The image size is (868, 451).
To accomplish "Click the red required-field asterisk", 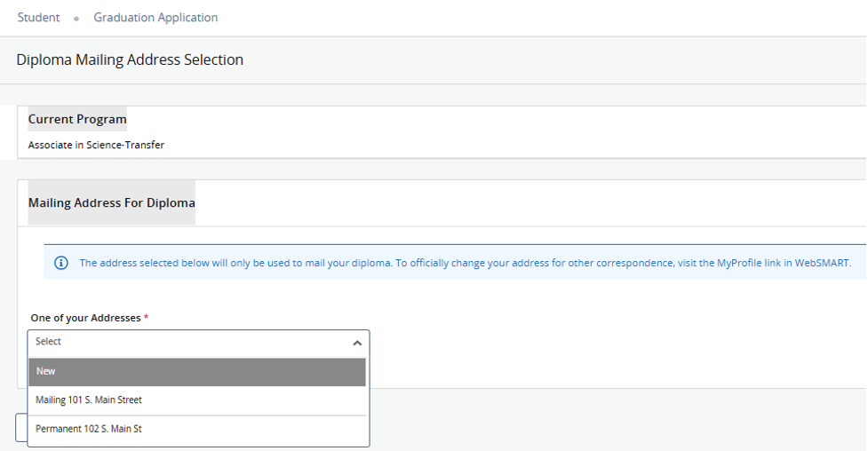I will point(146,317).
